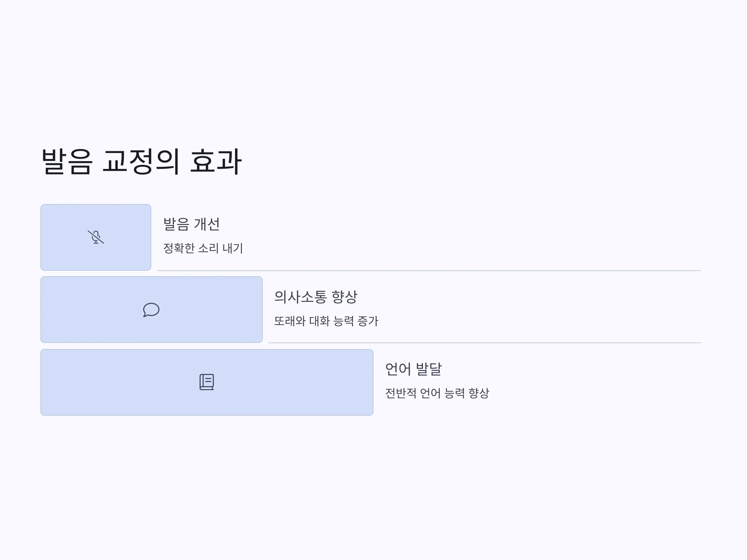
Task: Select the heading 의사소통 향상
Action: [x=316, y=297]
